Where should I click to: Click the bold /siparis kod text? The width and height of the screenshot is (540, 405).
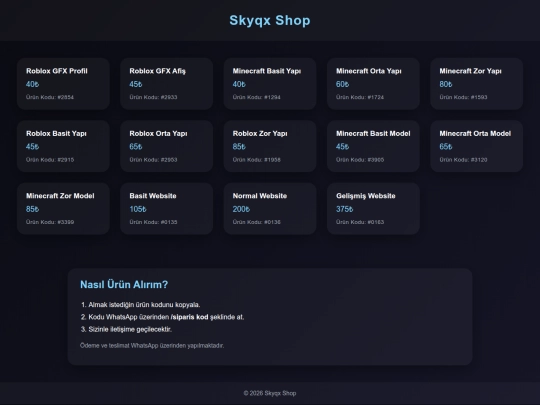189,317
